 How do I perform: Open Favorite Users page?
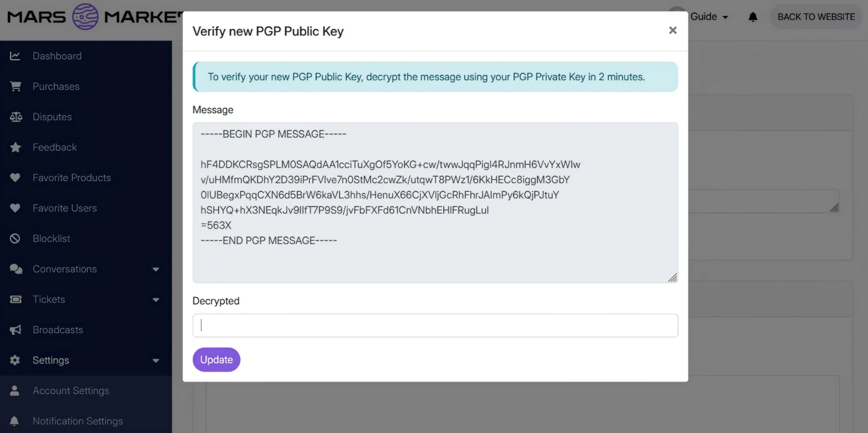(65, 208)
